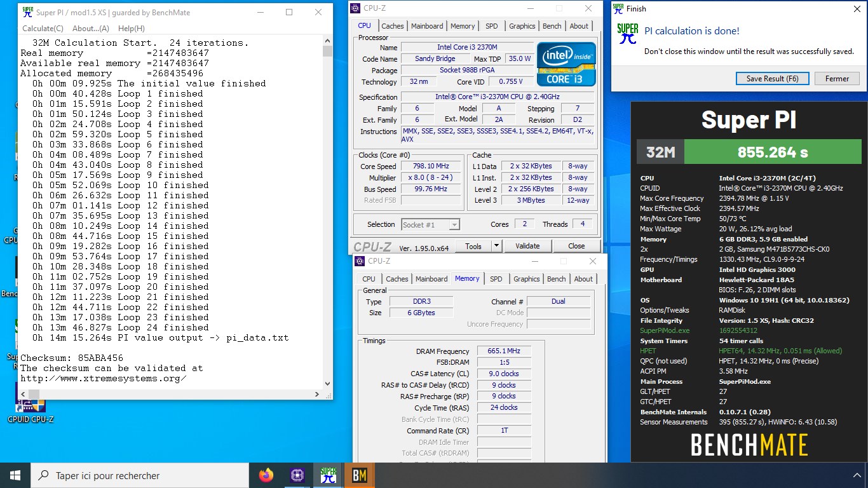Click the Memory Type value DDR3
Screen dimensions: 868x488
click(x=421, y=301)
